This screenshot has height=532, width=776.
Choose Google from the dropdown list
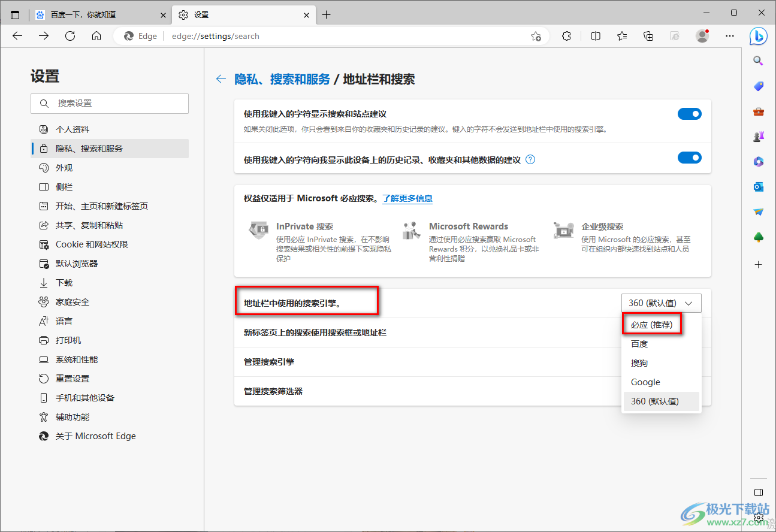tap(662, 382)
